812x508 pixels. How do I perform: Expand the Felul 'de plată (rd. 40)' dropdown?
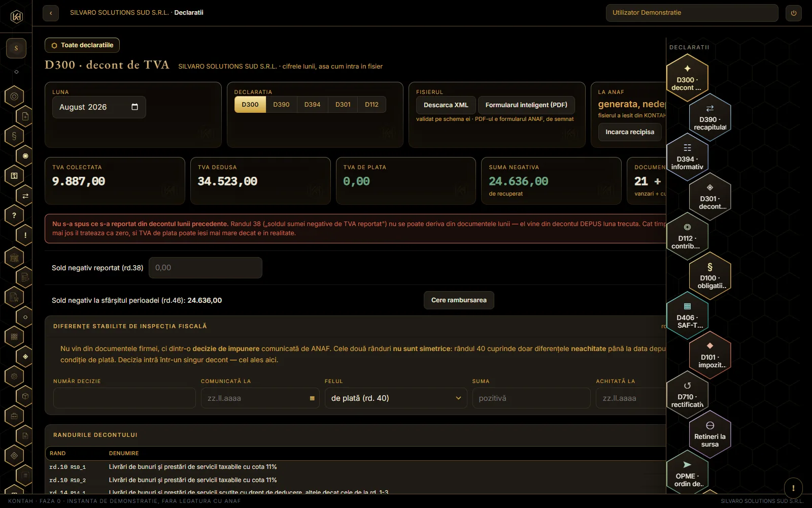coord(396,398)
